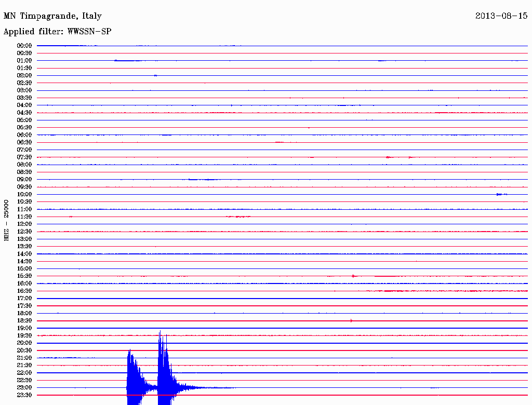
Task: Click the '02:00' time label
Action: 24,76
